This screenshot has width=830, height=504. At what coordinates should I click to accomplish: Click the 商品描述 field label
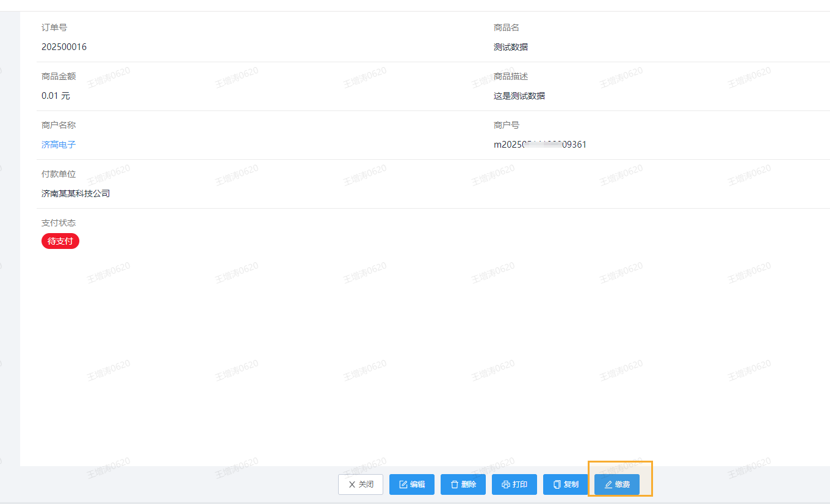pos(511,76)
